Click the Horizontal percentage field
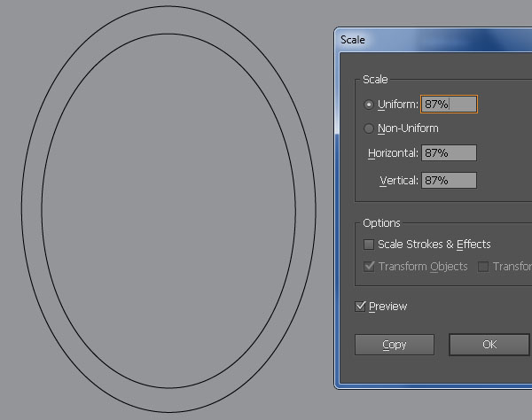This screenshot has height=420, width=532. [449, 153]
